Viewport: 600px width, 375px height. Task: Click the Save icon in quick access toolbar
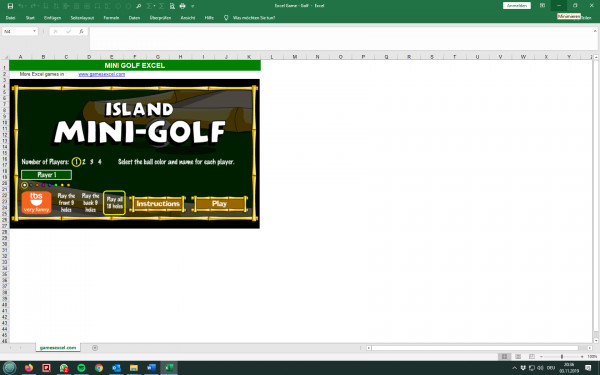pos(10,6)
